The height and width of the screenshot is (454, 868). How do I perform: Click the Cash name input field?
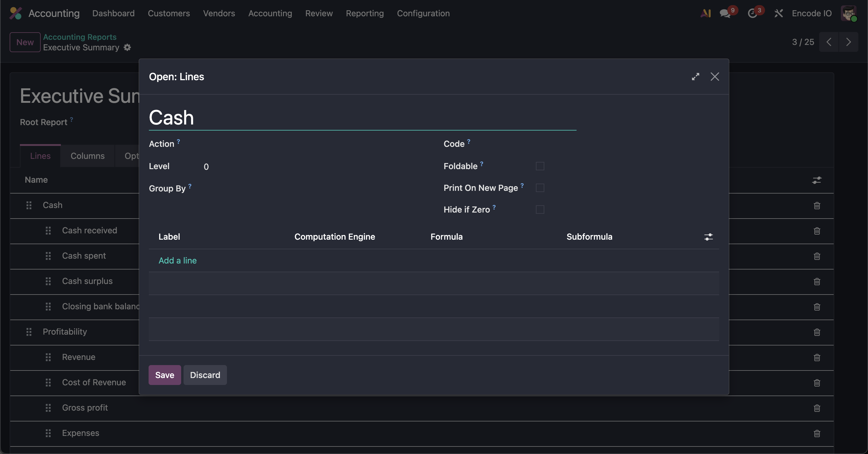coord(362,118)
